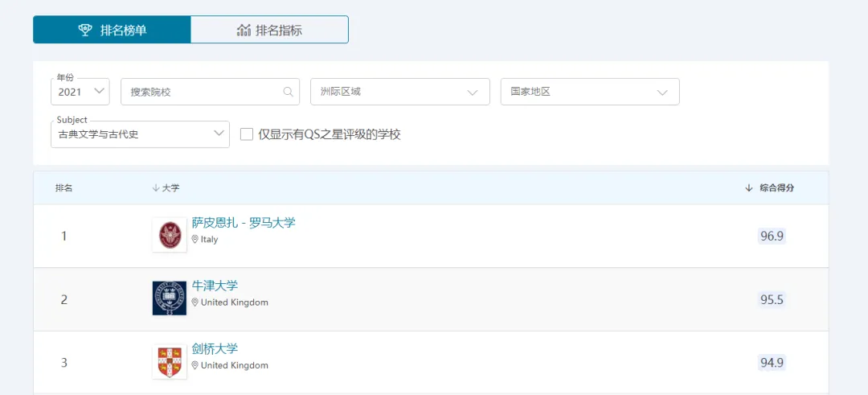Click United Kingdom under 剑桥大学
This screenshot has width=868, height=395.
235,366
